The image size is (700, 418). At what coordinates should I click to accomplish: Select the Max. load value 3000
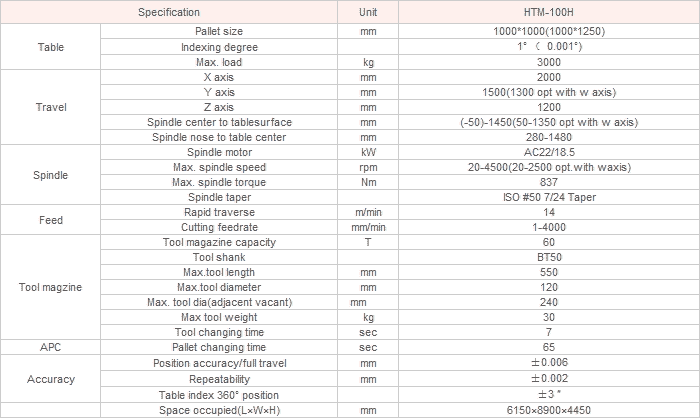(x=549, y=62)
